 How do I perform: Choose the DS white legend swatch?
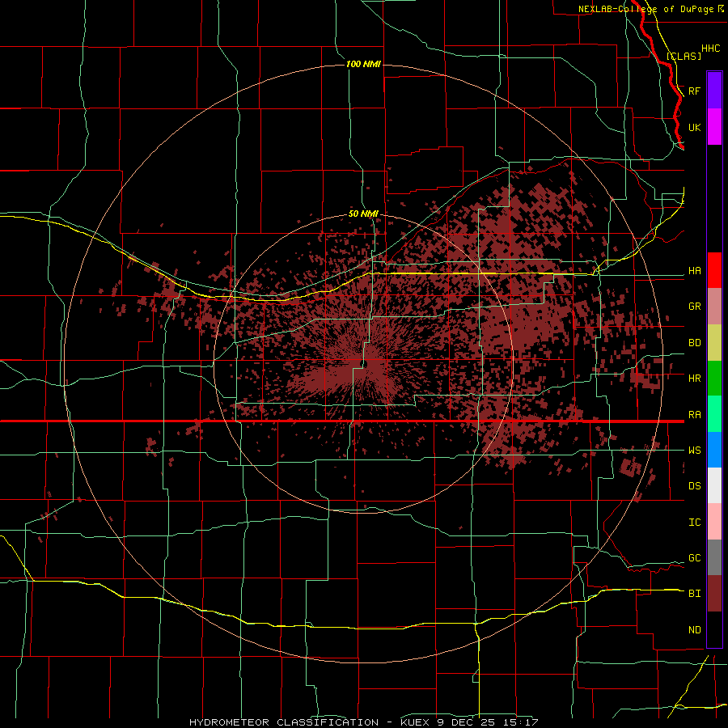pos(714,485)
